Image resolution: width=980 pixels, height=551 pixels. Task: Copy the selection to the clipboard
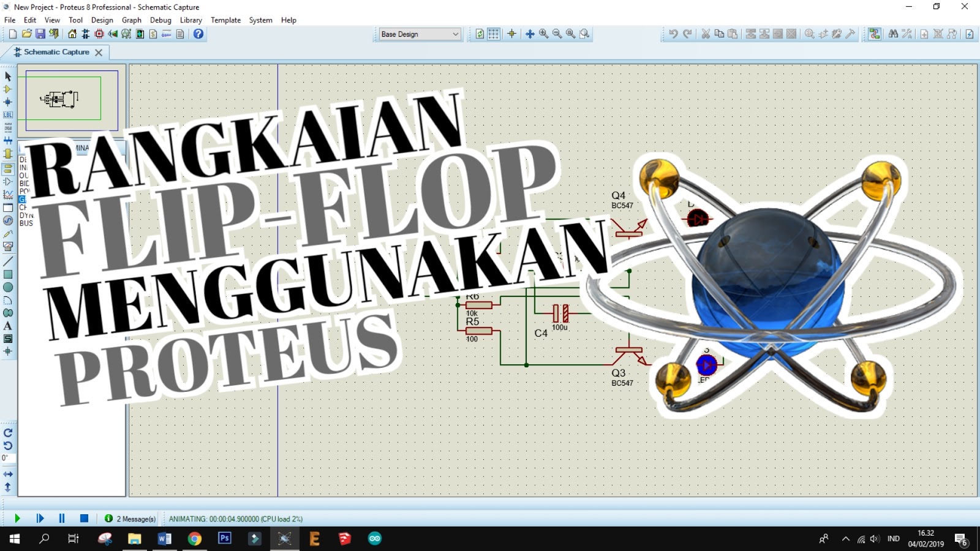[719, 34]
